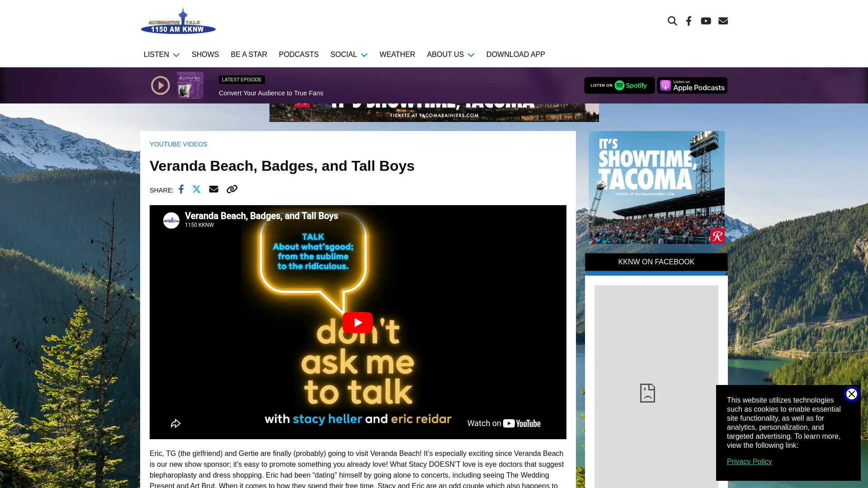
Task: Open the BE A STAR page
Action: [249, 55]
